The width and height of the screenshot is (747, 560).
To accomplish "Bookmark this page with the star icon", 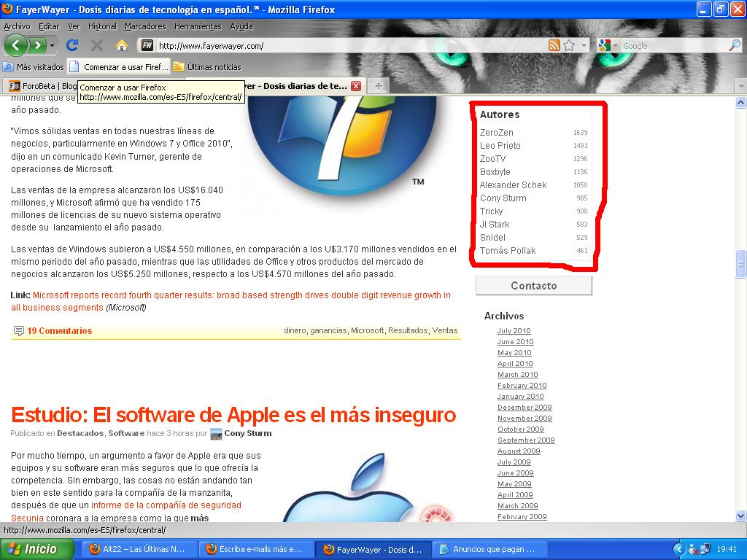I will pyautogui.click(x=569, y=45).
